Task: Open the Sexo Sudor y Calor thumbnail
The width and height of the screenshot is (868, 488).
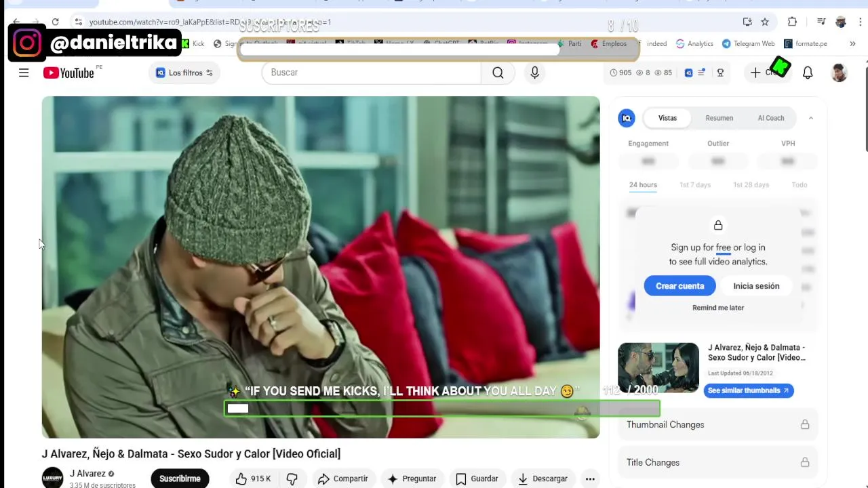Action: 658,367
